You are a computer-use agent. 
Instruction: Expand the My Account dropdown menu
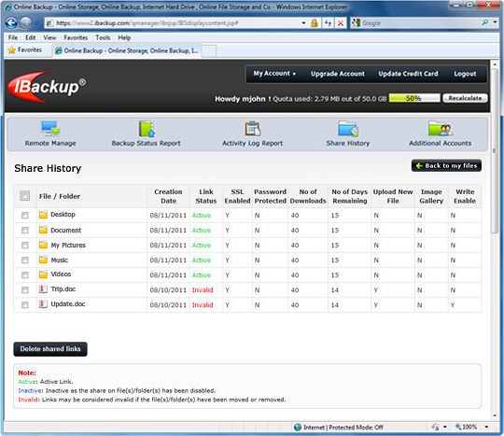coord(274,74)
